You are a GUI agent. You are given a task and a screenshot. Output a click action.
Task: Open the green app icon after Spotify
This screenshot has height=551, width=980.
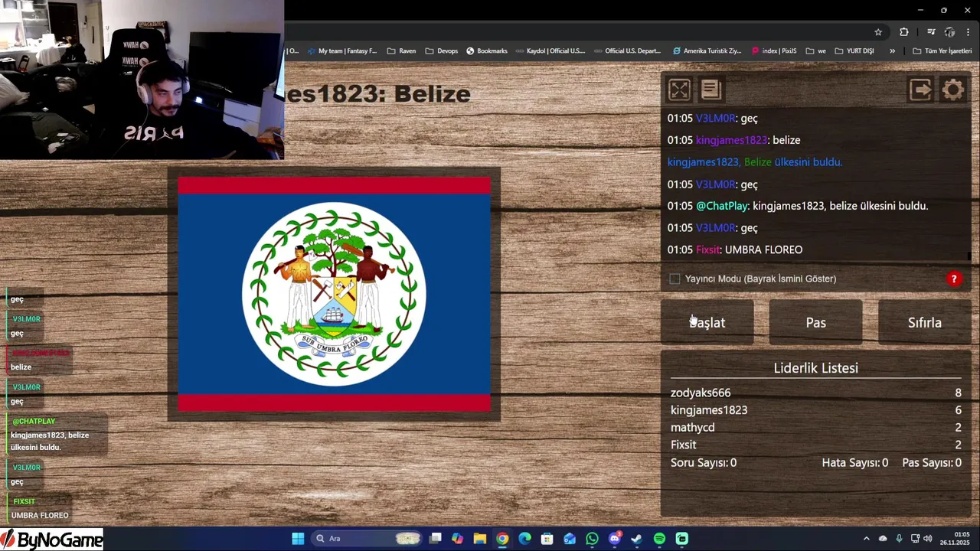pos(681,539)
